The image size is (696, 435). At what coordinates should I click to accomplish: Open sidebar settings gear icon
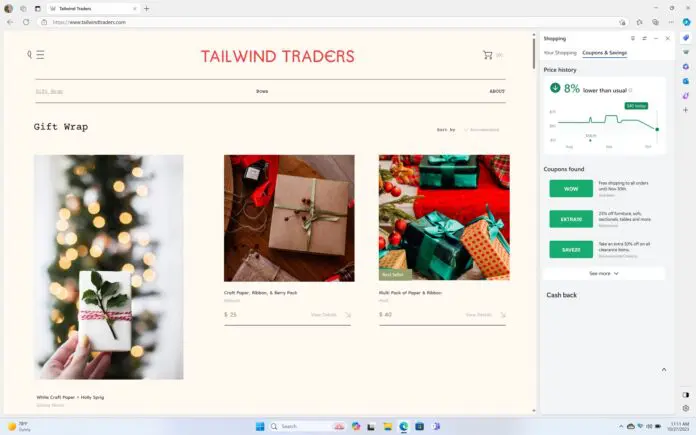pyautogui.click(x=686, y=408)
